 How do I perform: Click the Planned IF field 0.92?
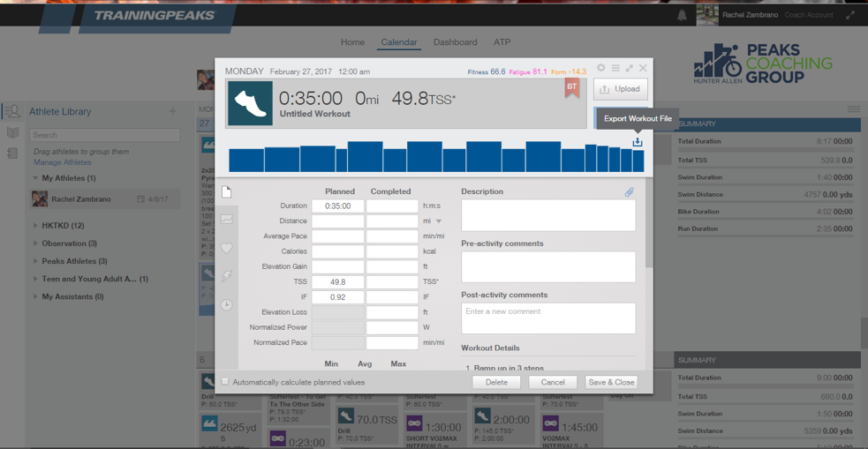337,297
